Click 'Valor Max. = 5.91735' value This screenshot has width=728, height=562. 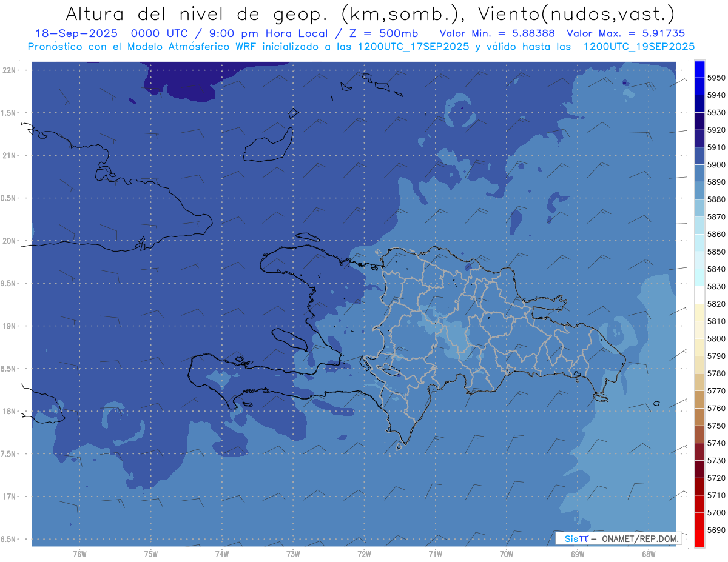pyautogui.click(x=627, y=33)
